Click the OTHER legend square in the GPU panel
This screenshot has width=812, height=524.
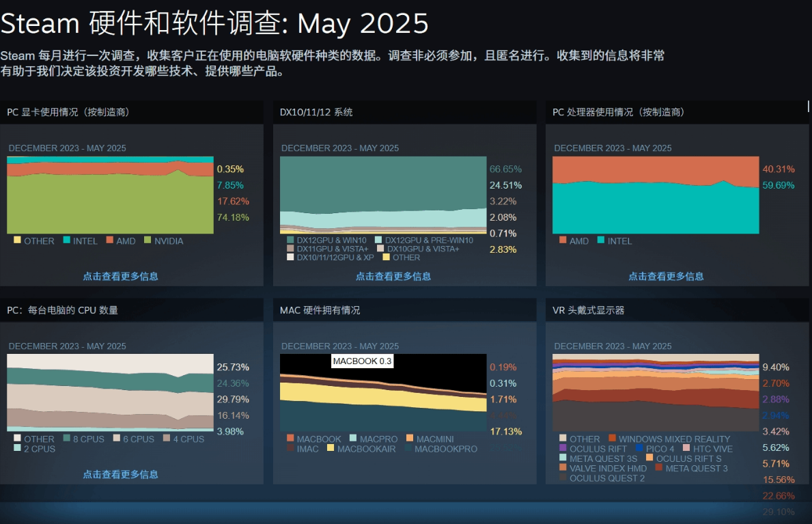pos(17,240)
